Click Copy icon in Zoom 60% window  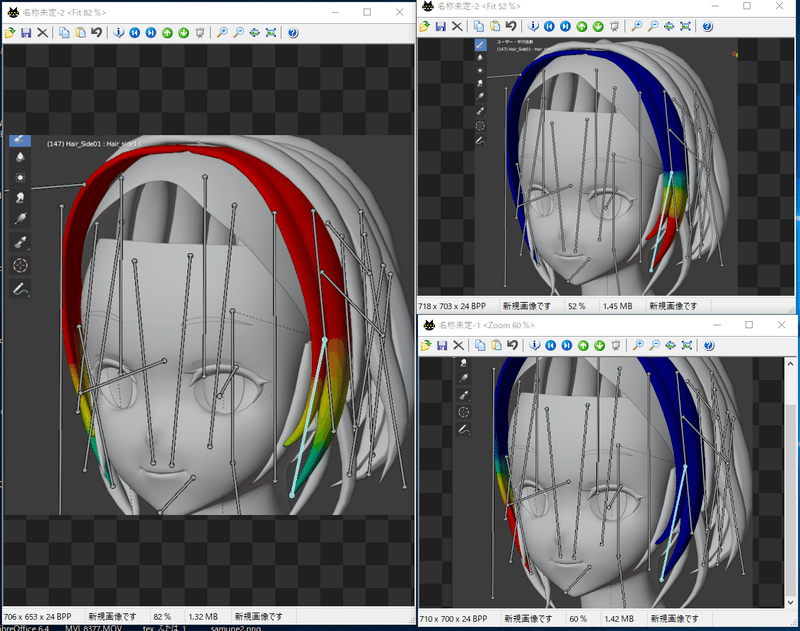click(481, 346)
